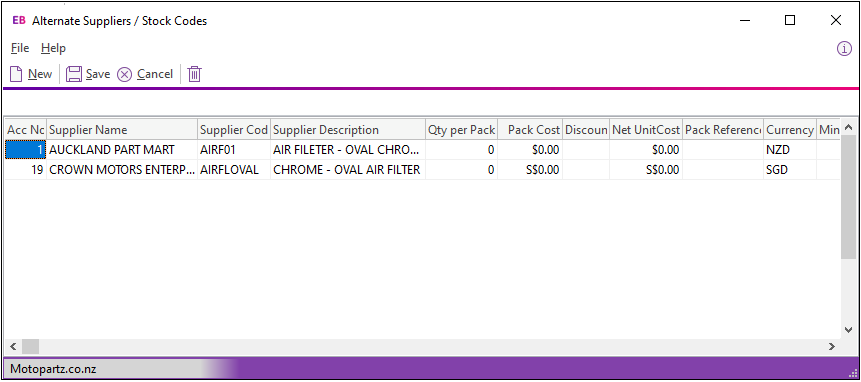The width and height of the screenshot is (861, 382).
Task: Open the Help menu
Action: click(x=53, y=48)
